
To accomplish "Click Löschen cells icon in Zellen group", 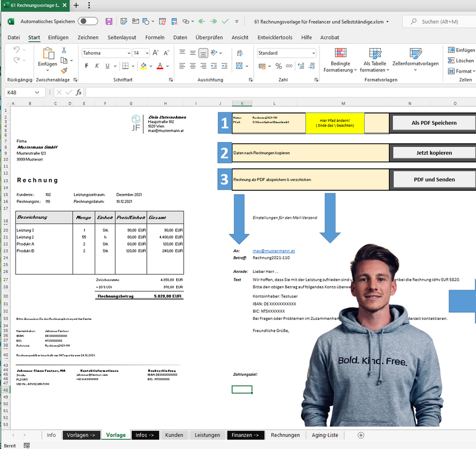I will (x=452, y=61).
